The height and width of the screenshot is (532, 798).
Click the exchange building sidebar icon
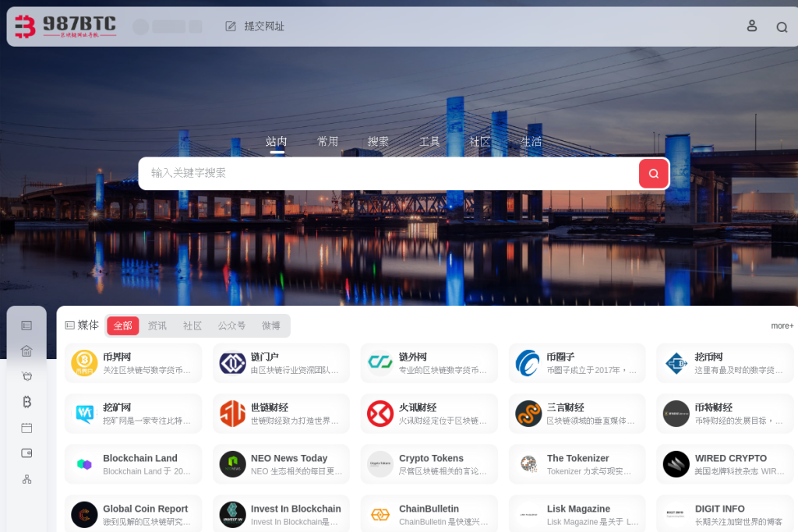tap(26, 351)
